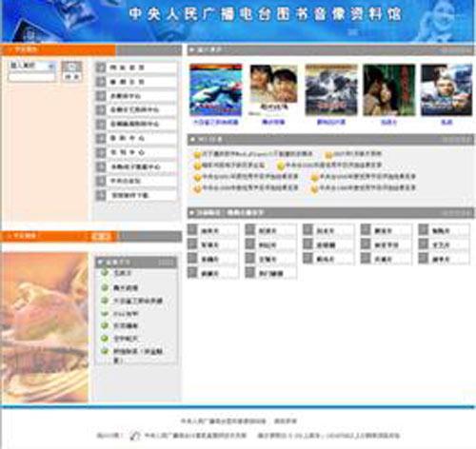Screen dimensions: 476x449
Task: Open the fifth navigation menu item
Action: click(x=136, y=124)
